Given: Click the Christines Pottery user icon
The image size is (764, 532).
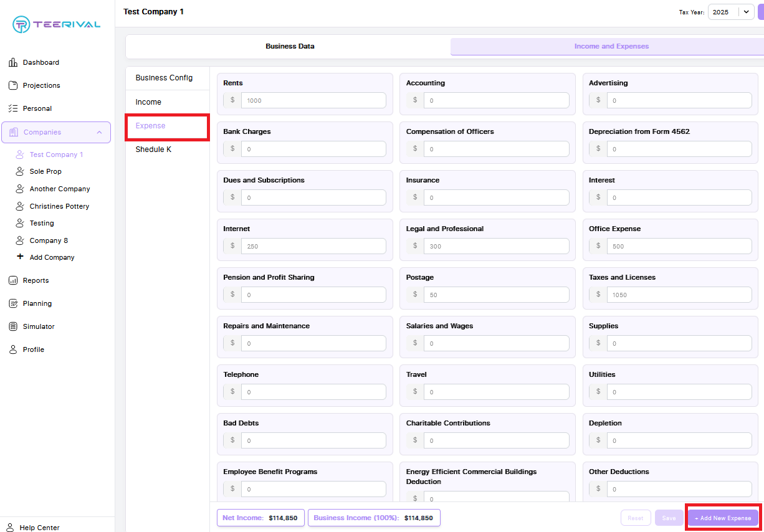Looking at the screenshot, I should (20, 206).
